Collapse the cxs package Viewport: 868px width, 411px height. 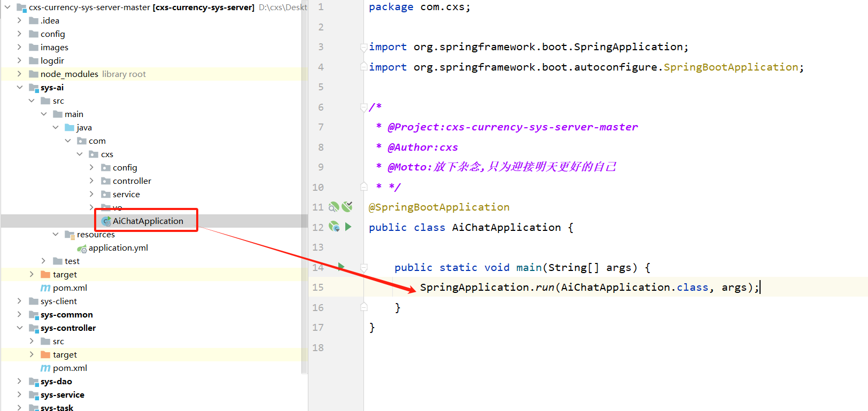80,154
